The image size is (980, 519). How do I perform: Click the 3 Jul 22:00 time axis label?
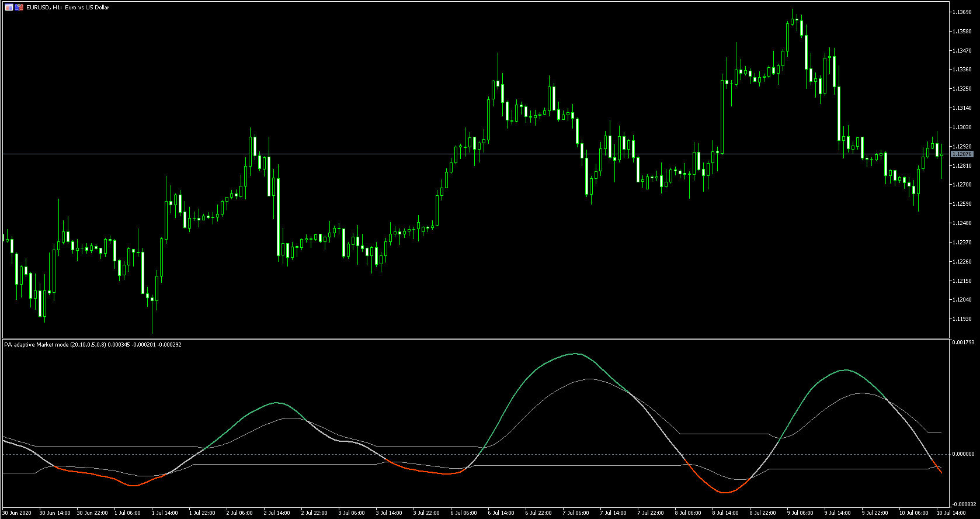[426, 513]
